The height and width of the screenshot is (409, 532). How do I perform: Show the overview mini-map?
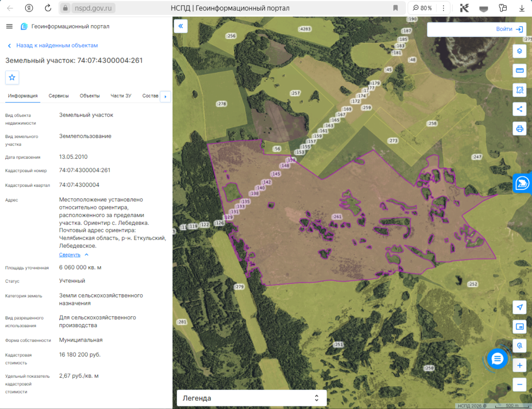click(x=519, y=327)
